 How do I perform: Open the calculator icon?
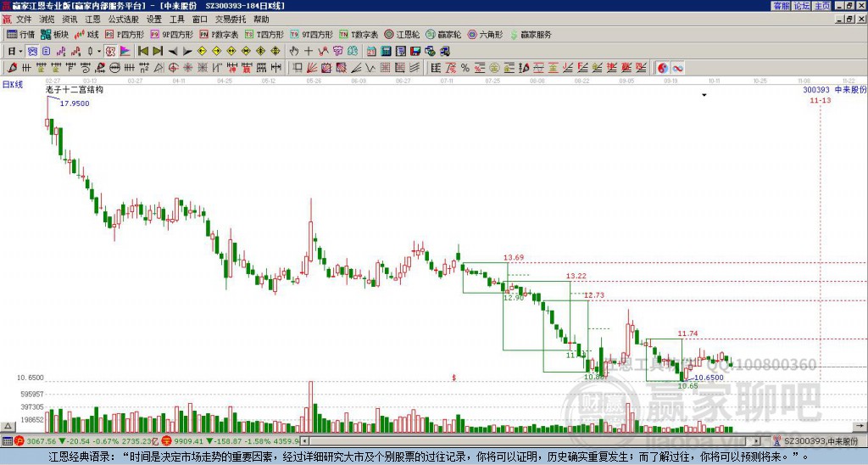click(x=387, y=52)
